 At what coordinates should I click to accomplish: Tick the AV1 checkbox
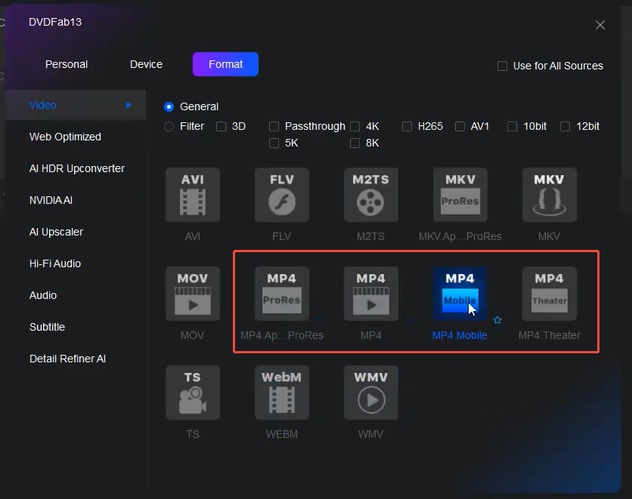click(x=459, y=127)
